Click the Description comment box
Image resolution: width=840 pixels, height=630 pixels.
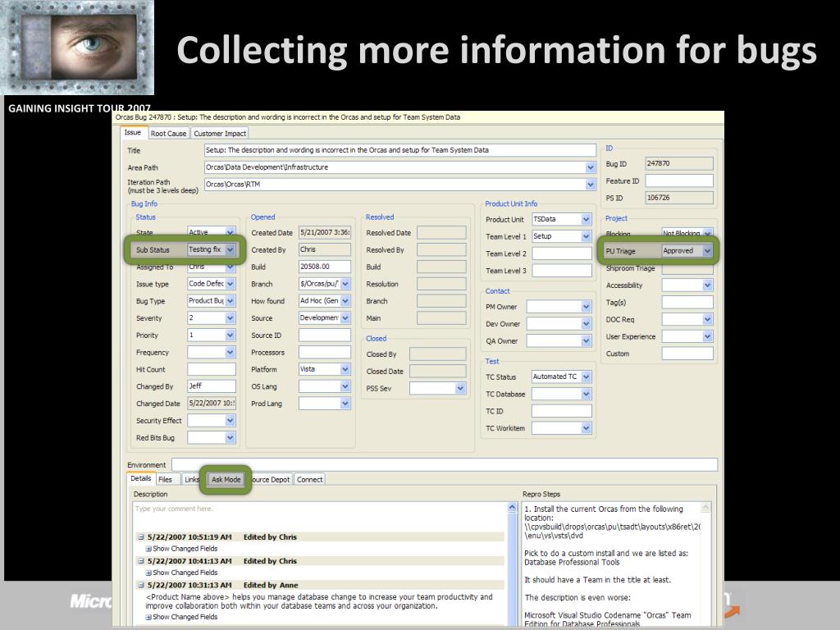[x=319, y=514]
